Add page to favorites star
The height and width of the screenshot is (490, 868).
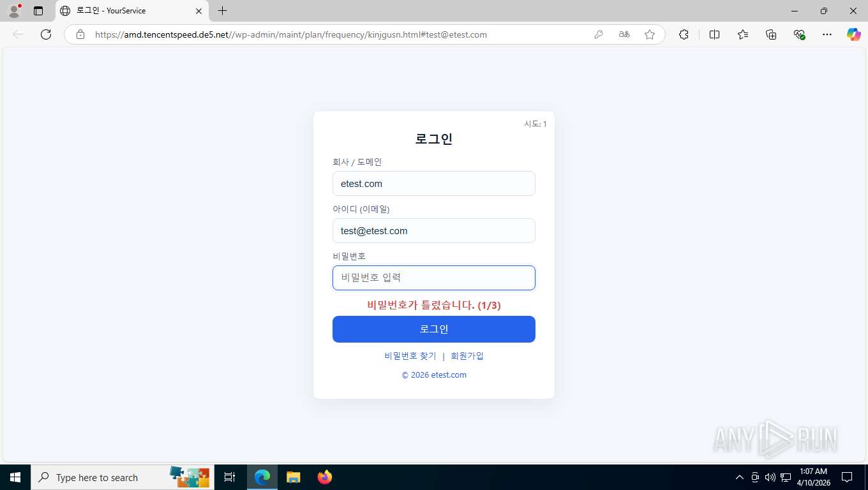click(x=650, y=34)
